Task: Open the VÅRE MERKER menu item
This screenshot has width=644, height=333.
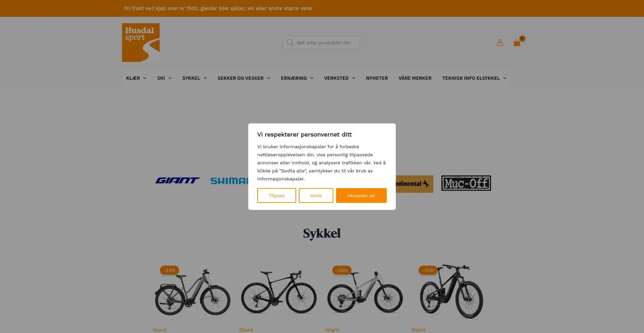Action: coord(415,78)
